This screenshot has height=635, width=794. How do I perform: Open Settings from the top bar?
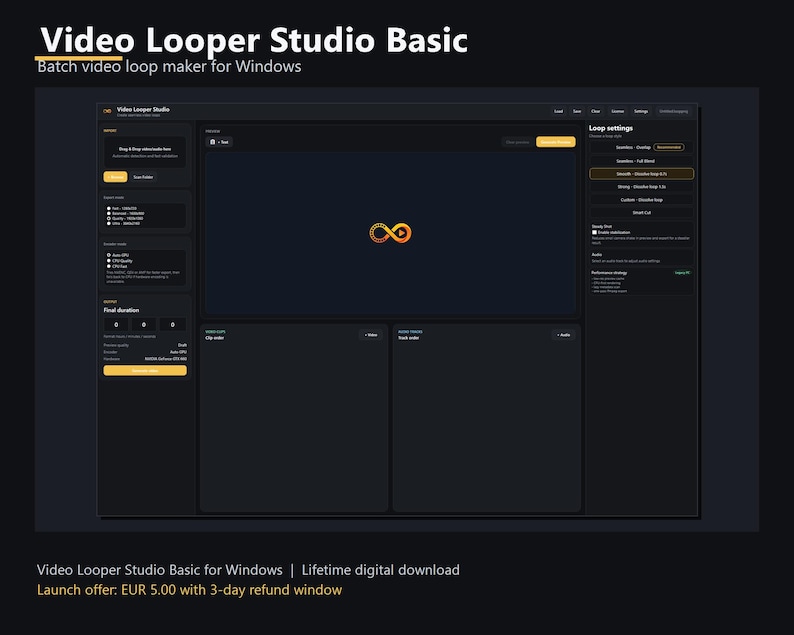pyautogui.click(x=641, y=111)
